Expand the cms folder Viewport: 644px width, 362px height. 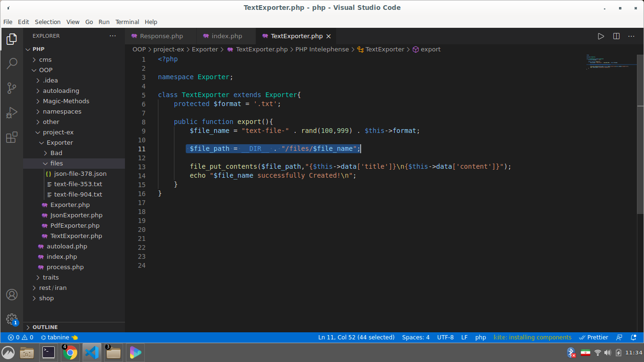coord(74,59)
